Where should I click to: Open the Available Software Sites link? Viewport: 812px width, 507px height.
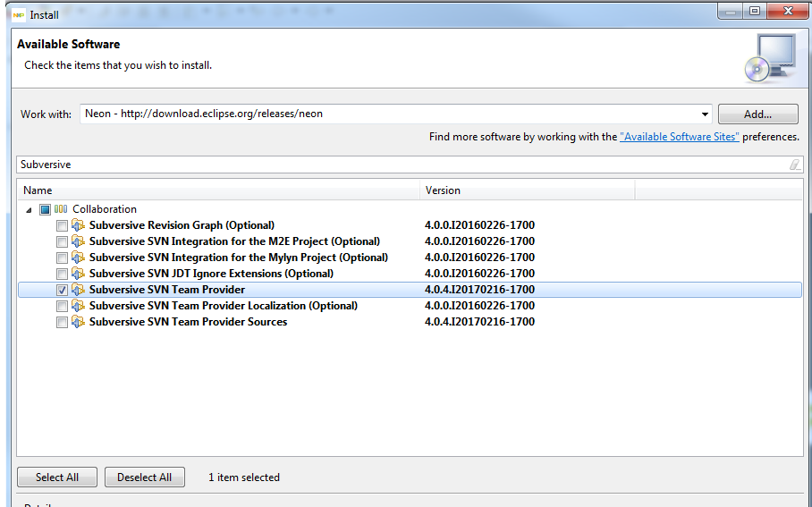[680, 137]
